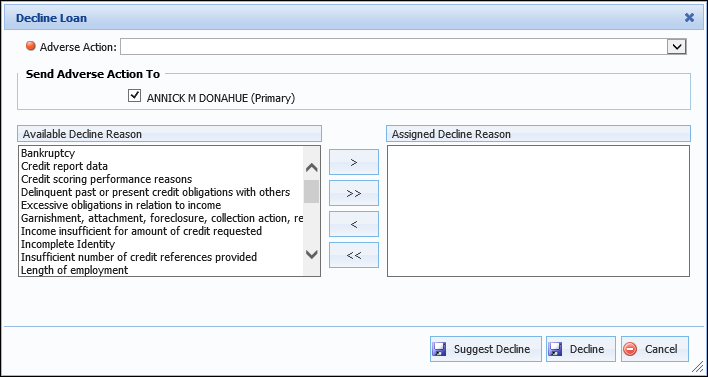Image resolution: width=708 pixels, height=377 pixels.
Task: Uncheck ANNICK M DONAHUE (Primary) checkbox
Action: pyautogui.click(x=135, y=96)
